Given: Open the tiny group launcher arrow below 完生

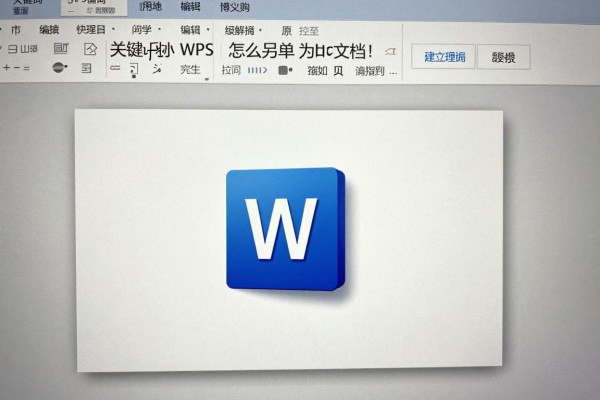Looking at the screenshot, I should point(207,79).
